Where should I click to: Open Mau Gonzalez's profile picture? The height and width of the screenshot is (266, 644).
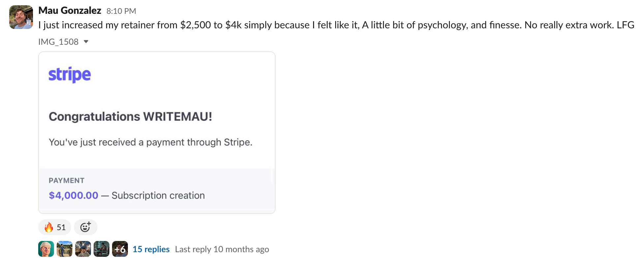coord(21,17)
